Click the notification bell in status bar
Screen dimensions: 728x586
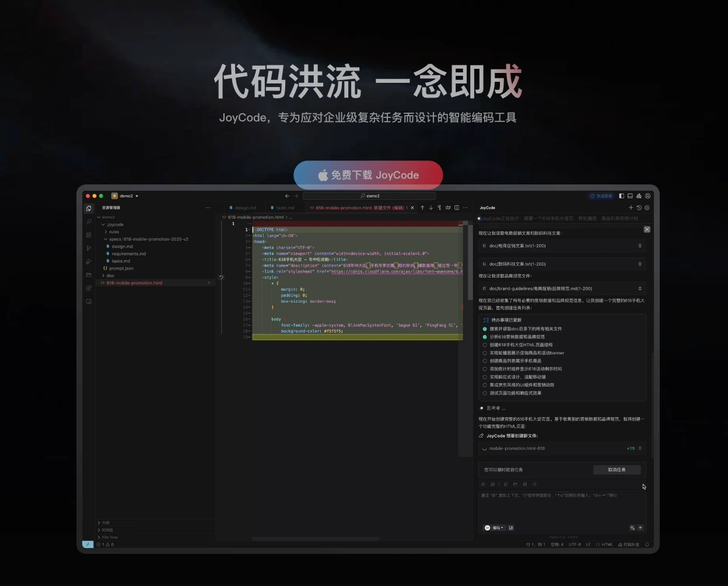tap(647, 545)
